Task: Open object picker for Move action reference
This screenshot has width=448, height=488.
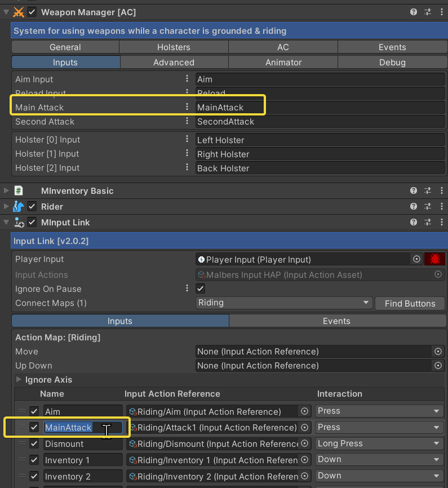Action: tap(438, 352)
